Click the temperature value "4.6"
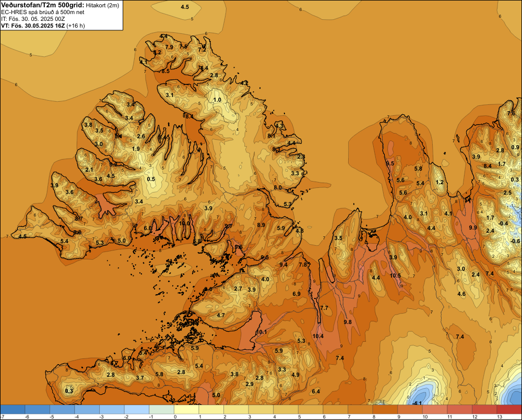Viewport: 522px width, 420px height. 461,294
